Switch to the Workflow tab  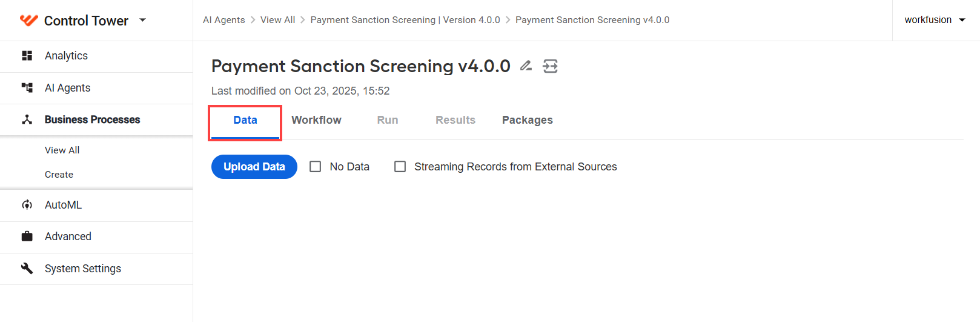[316, 120]
